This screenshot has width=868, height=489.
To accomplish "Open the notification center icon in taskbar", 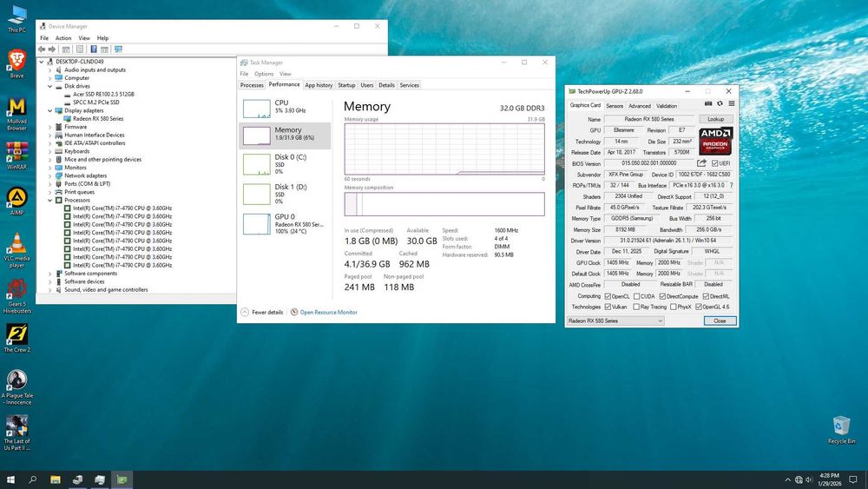I will pos(853,479).
